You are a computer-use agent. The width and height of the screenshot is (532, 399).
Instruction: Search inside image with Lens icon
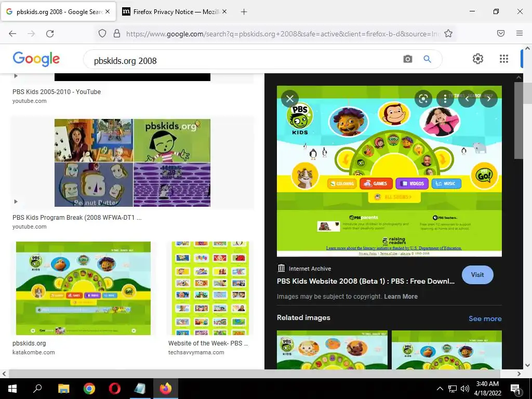click(x=423, y=99)
